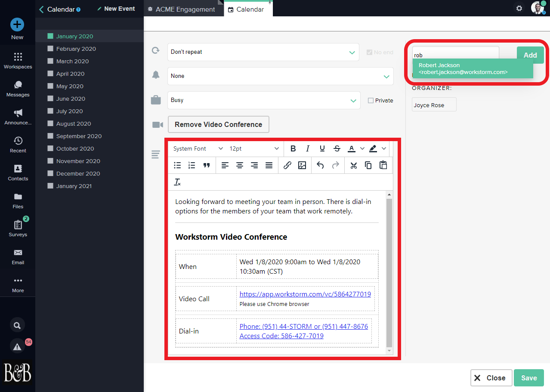Open the 12pt font size dropdown
The height and width of the screenshot is (392, 550).
point(254,148)
